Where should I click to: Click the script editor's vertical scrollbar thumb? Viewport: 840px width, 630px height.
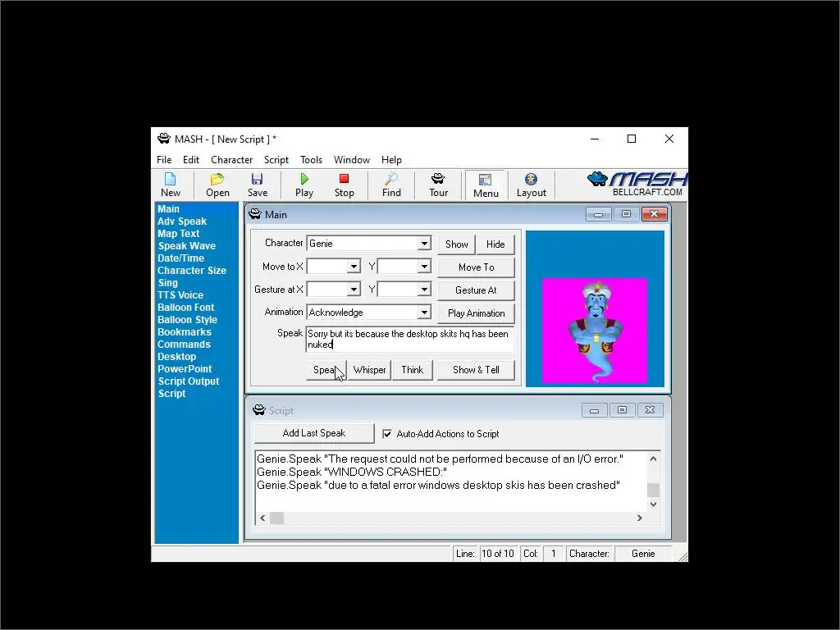pos(653,490)
